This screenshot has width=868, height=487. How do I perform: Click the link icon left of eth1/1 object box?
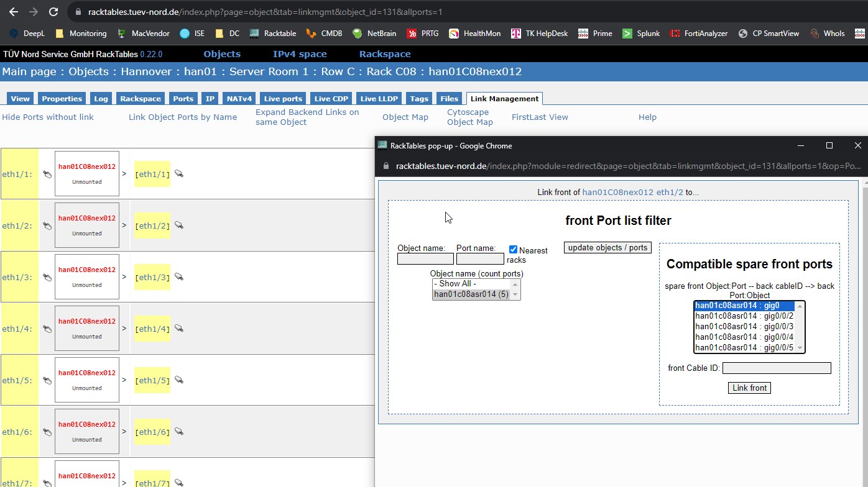point(47,175)
